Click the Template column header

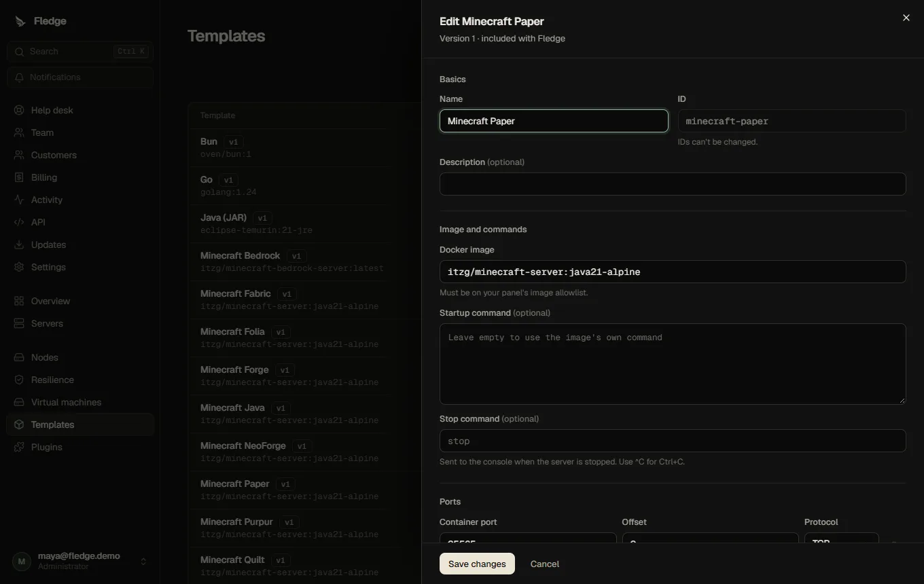[217, 115]
